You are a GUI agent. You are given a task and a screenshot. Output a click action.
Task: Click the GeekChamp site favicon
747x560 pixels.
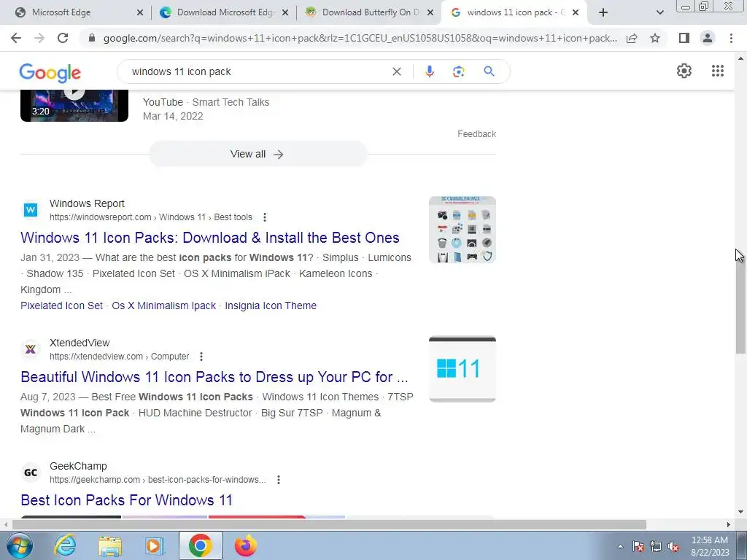coord(31,472)
